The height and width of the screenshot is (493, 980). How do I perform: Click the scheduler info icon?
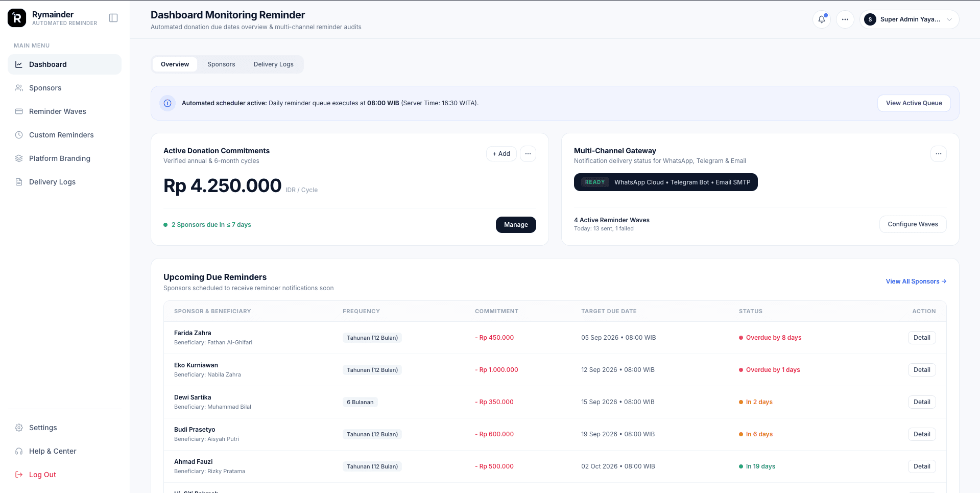[x=168, y=103]
